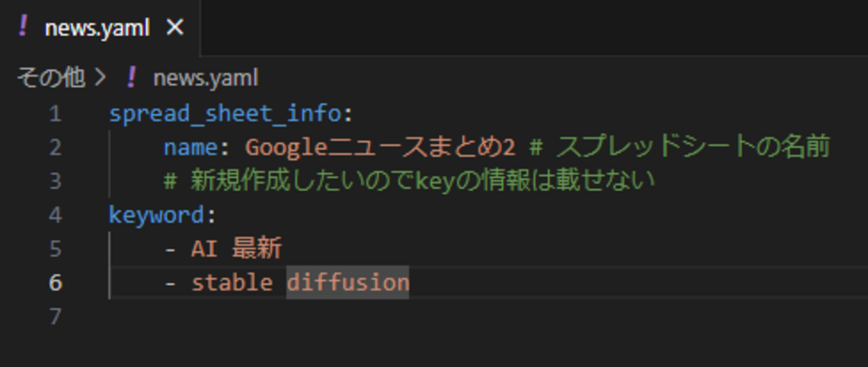Click the AI 最新 list entry
Screen dimensions: 868x367
click(236, 249)
